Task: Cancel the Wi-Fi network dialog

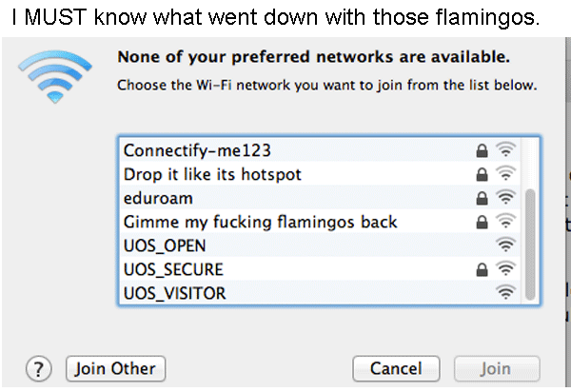Action: pyautogui.click(x=396, y=368)
